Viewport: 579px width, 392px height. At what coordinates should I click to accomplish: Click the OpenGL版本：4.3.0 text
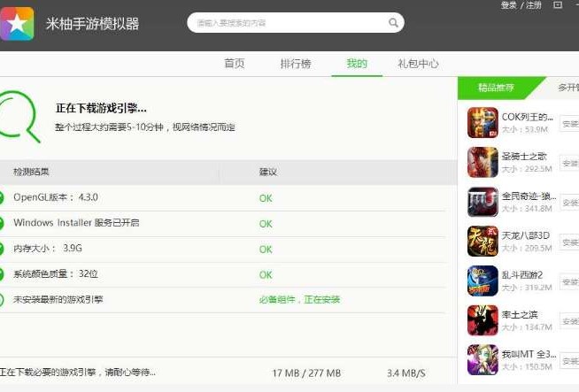tap(56, 197)
